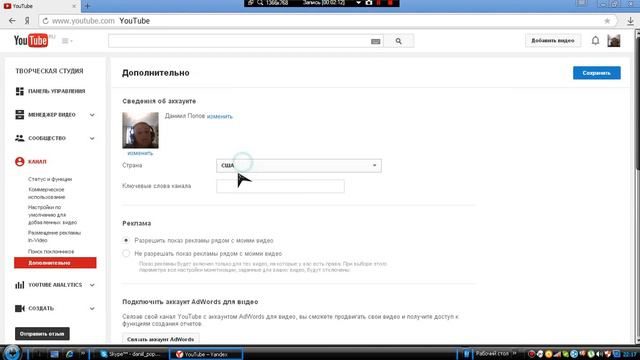Viewport: 640px width, 360px height.
Task: Select 'Разрешить показ рекламы' radio option
Action: click(126, 240)
